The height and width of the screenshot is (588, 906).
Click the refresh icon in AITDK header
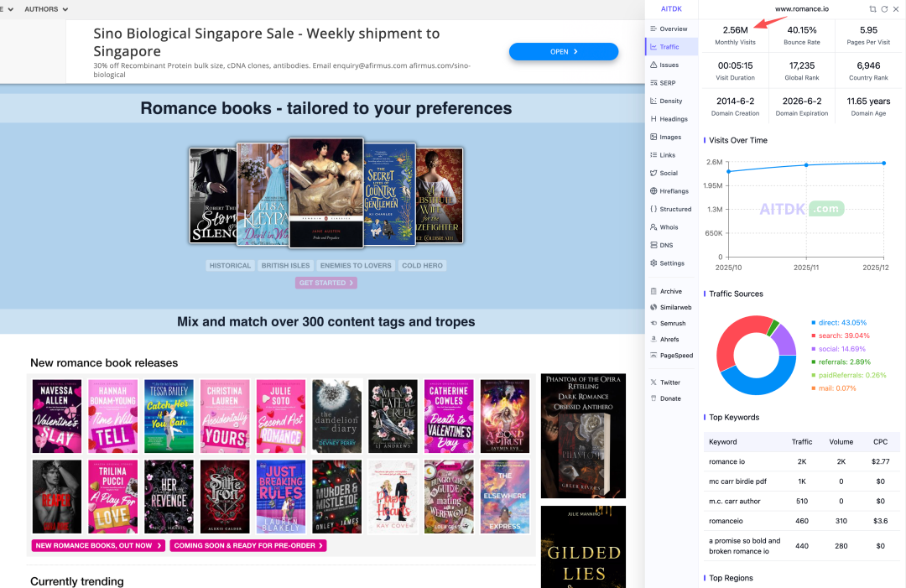point(884,9)
